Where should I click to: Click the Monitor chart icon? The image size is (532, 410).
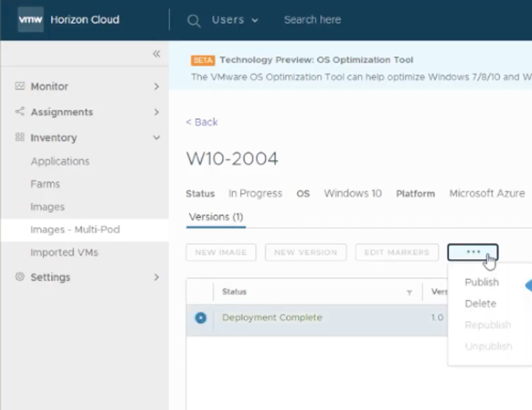coord(20,86)
